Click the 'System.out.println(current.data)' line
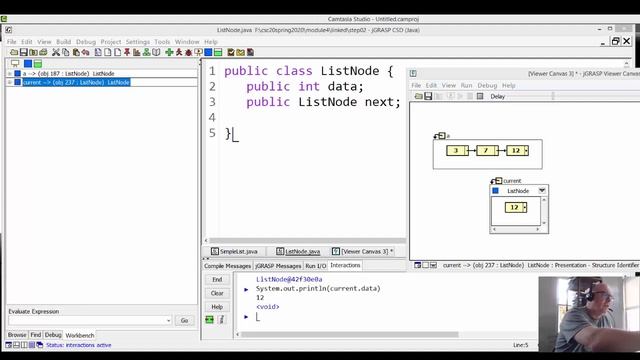 tap(318, 289)
